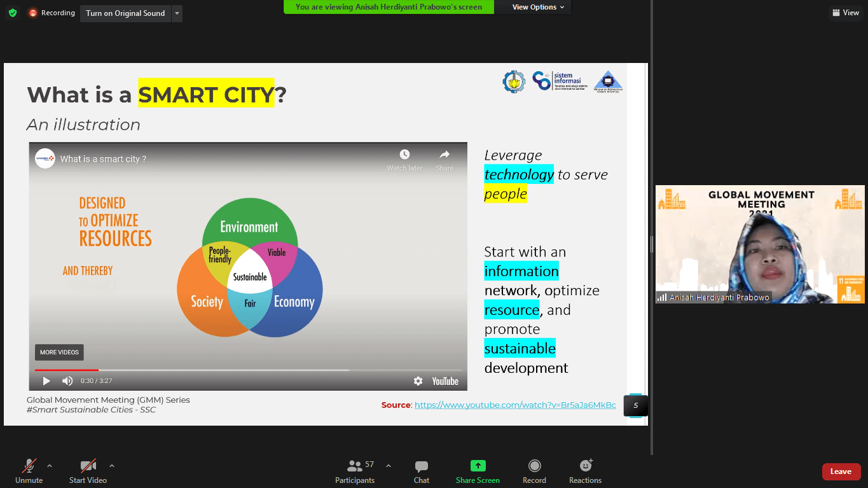The image size is (868, 488).
Task: Click the green encryption shield icon
Action: tap(13, 13)
